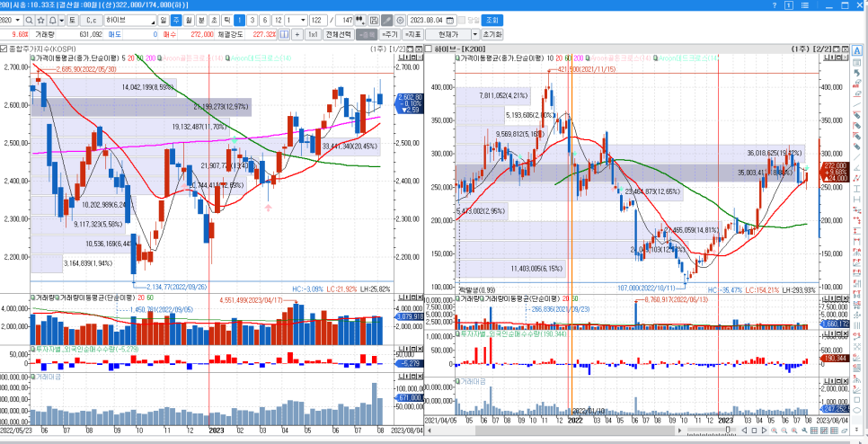The width and height of the screenshot is (868, 444).
Task: Toggle the 하이브-[K200] chart checkbox
Action: tap(428, 49)
